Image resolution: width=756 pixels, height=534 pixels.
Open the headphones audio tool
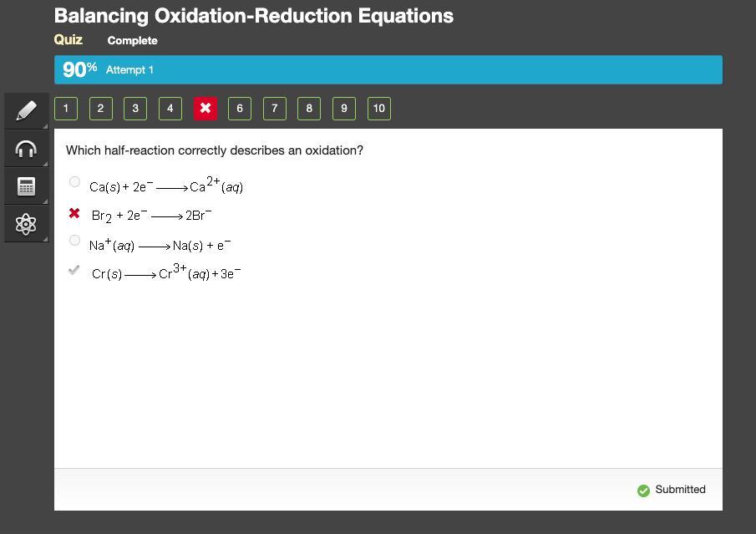[x=26, y=149]
